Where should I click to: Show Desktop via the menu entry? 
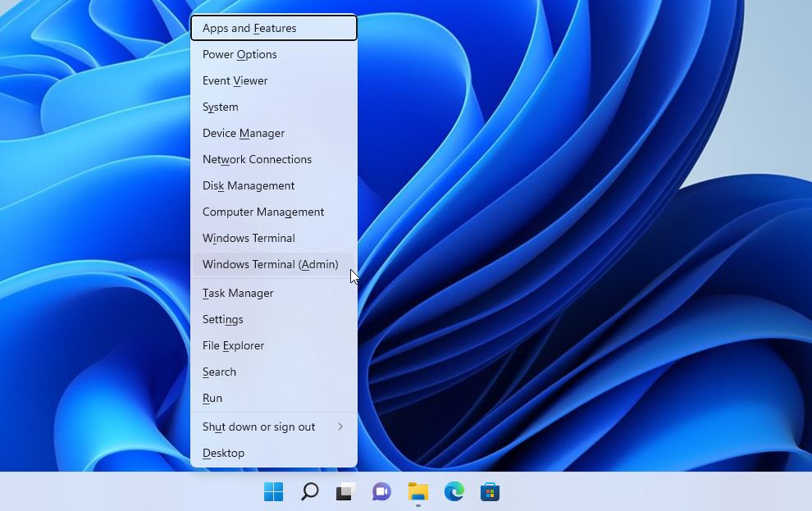(274, 453)
